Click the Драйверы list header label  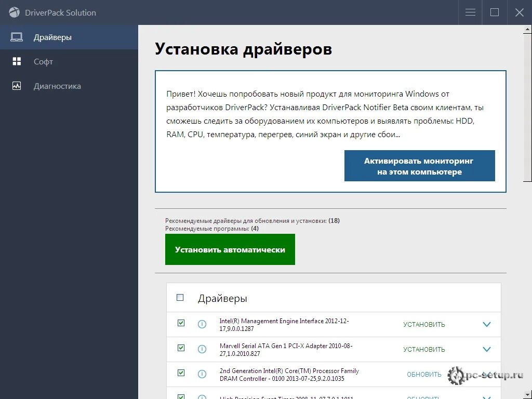pos(222,298)
